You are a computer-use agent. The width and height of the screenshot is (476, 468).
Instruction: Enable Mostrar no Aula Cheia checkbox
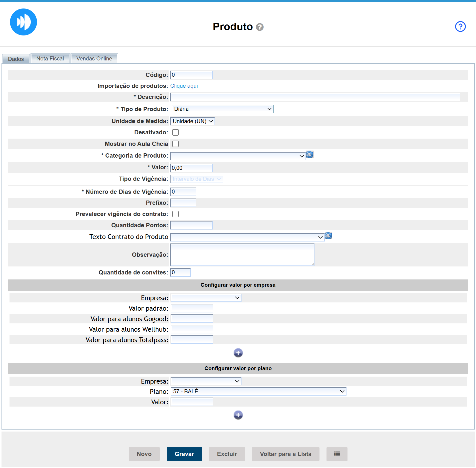tap(175, 144)
